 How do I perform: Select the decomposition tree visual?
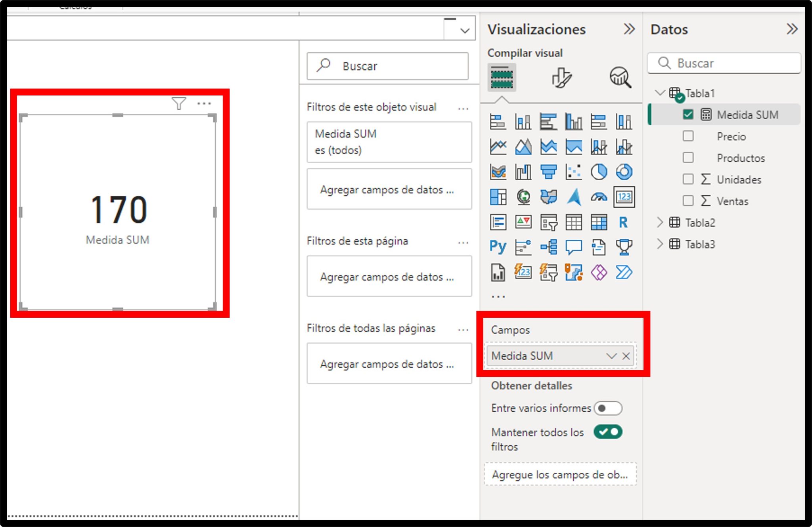pos(548,247)
